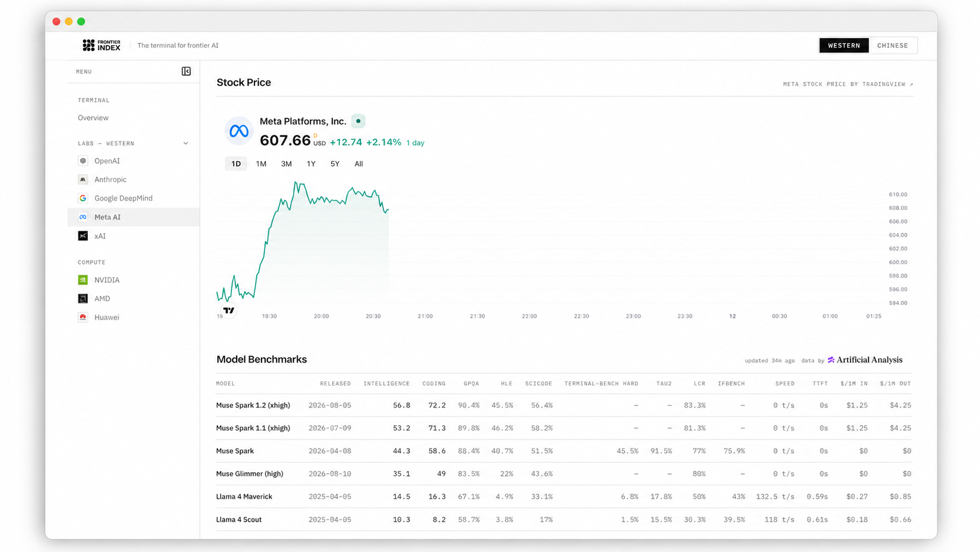Click the +2.14% daily change value
The width and height of the screenshot is (980, 552).
coord(384,143)
